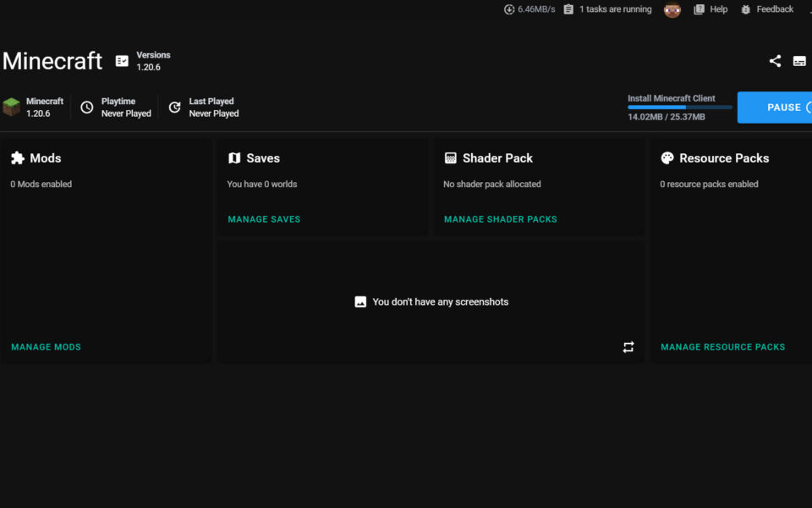The image size is (812, 508).
Task: Click the download speed icon
Action: pos(509,9)
